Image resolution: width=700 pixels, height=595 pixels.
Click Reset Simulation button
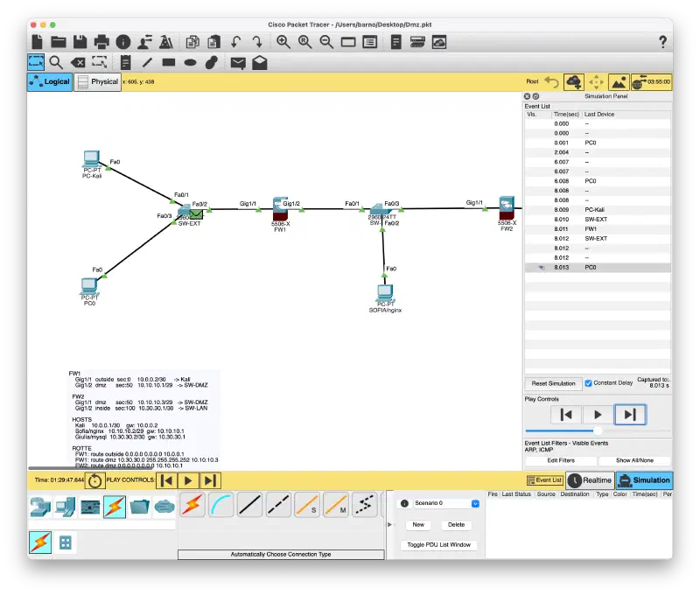(x=553, y=383)
